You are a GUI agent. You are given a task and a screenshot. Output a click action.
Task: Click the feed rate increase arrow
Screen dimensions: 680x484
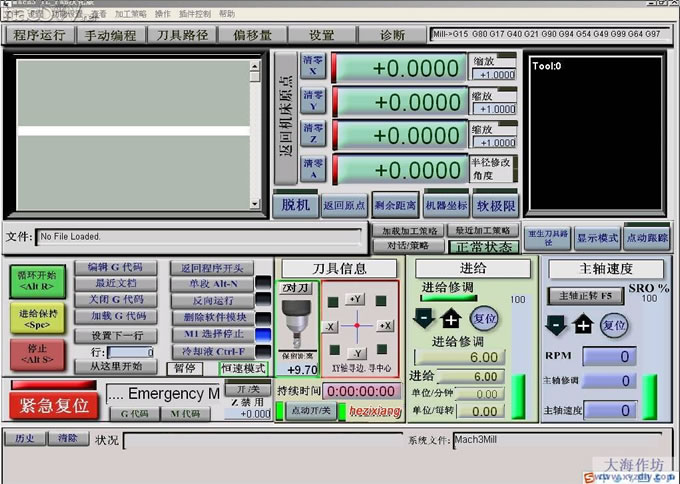pyautogui.click(x=450, y=318)
